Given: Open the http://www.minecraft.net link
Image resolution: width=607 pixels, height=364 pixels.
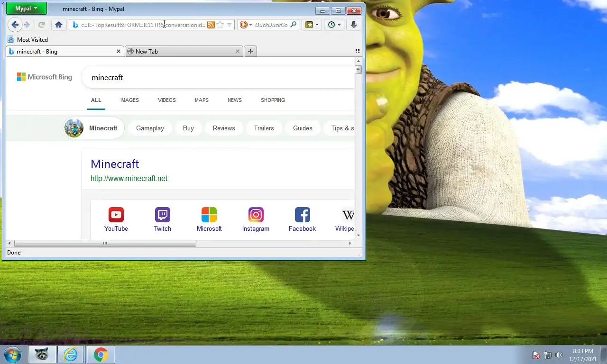Looking at the screenshot, I should click(129, 179).
